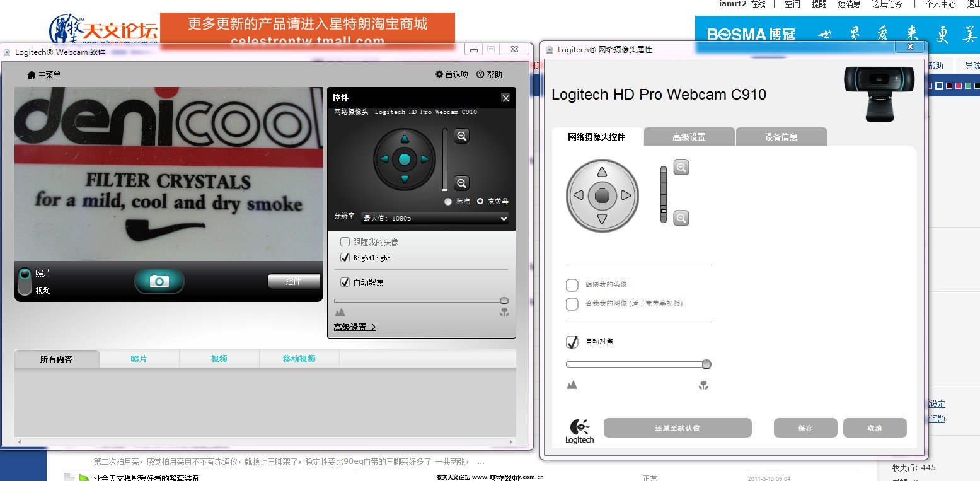Pan down in webcam properties window
Image resolution: width=980 pixels, height=481 pixels.
602,219
